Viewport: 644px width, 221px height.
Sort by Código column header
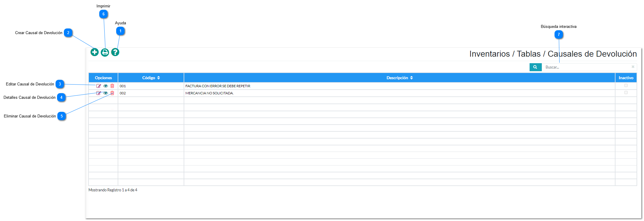coord(151,78)
